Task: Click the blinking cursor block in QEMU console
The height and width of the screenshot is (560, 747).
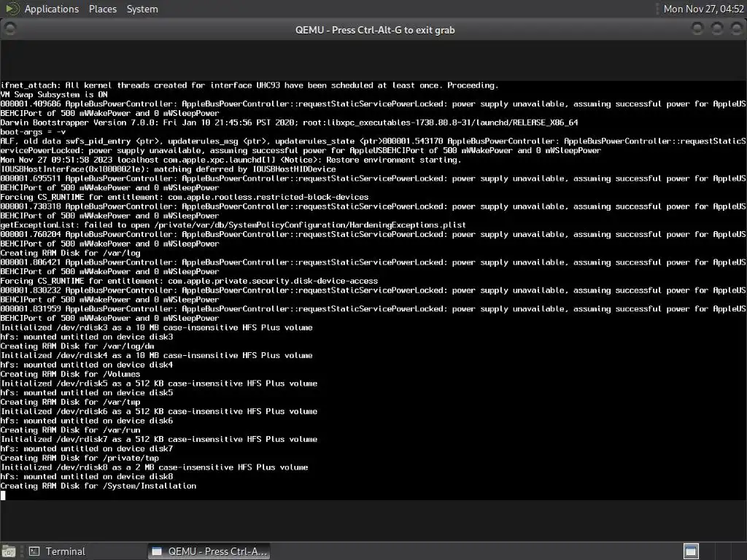Action: point(4,495)
